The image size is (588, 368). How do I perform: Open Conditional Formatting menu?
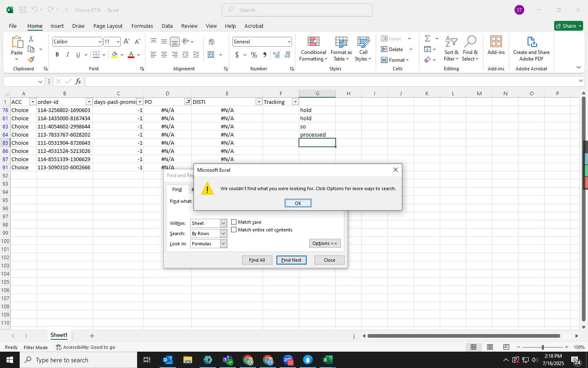click(313, 49)
